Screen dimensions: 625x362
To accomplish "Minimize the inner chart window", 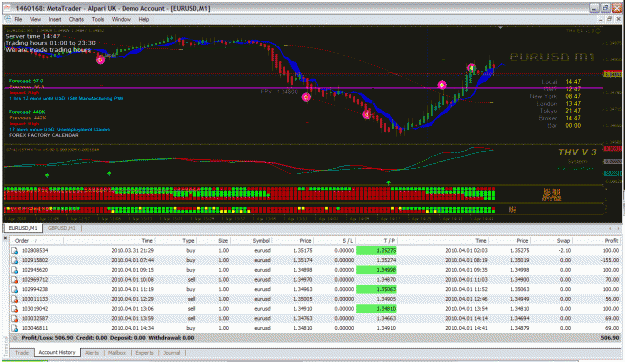I will [601, 19].
